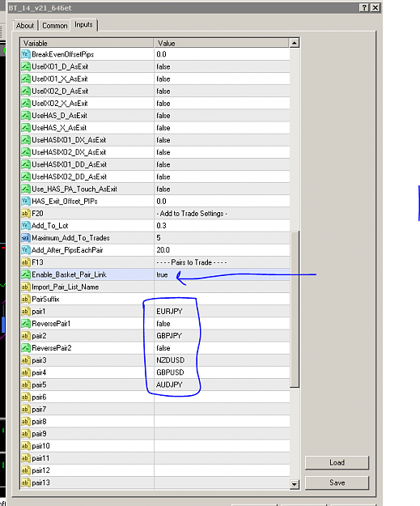Click the Import_Pair_List_Name string icon
The image size is (420, 506).
25,287
